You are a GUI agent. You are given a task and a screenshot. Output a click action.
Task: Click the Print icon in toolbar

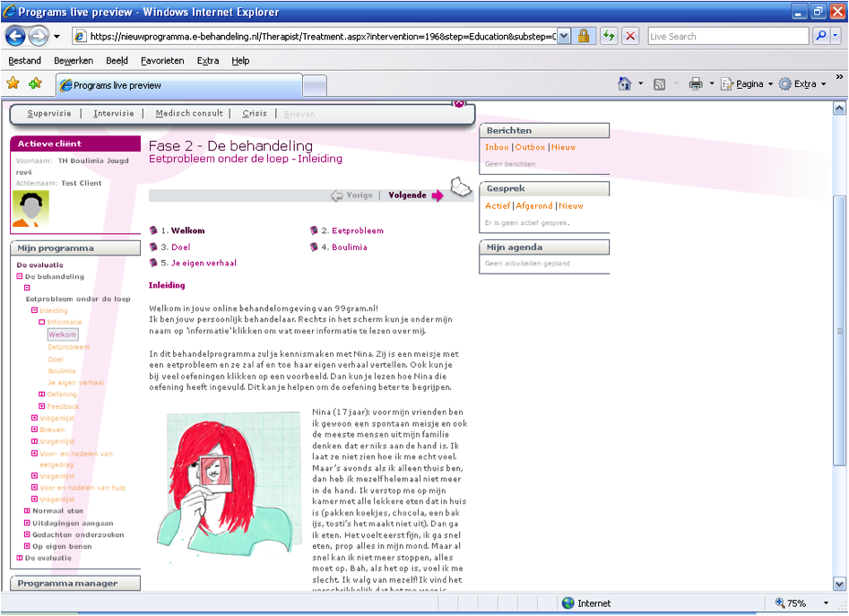[696, 83]
